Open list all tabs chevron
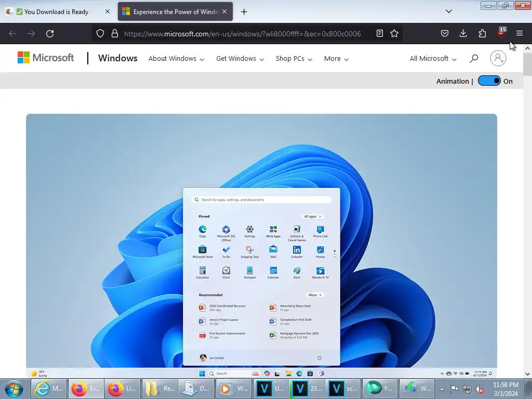Viewport: 532px width, 399px height. [x=448, y=11]
